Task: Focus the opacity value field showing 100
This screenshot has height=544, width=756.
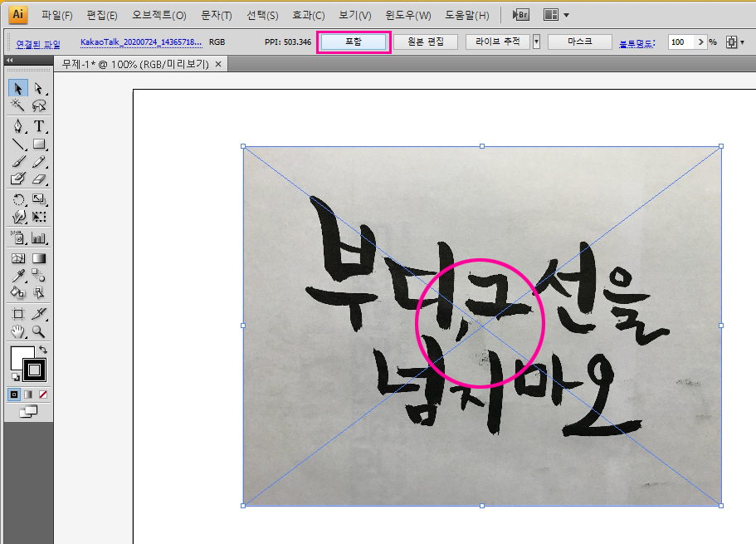Action: (680, 42)
